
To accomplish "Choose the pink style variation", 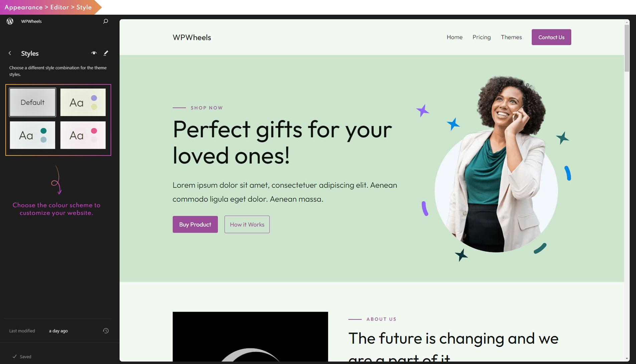I will 83,135.
